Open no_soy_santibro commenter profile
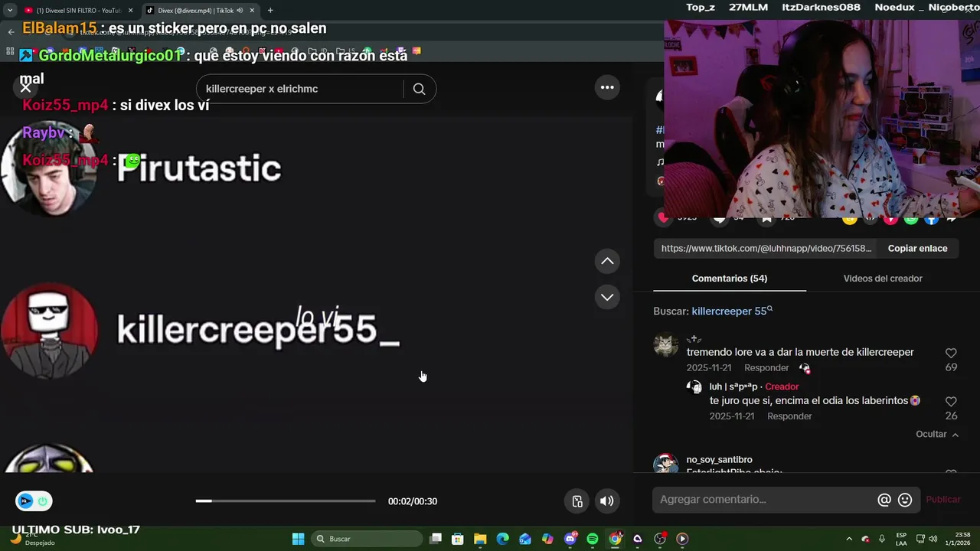Screen dimensions: 980x551 coord(719,460)
